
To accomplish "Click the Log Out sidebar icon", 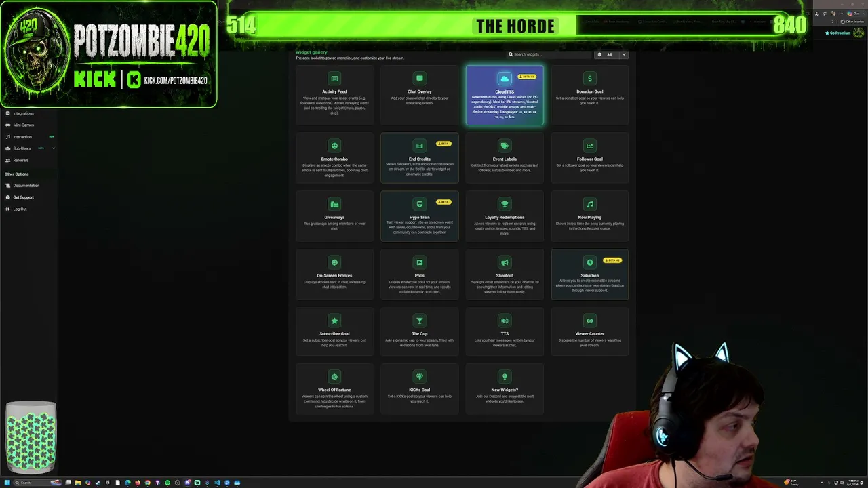I will 7,209.
